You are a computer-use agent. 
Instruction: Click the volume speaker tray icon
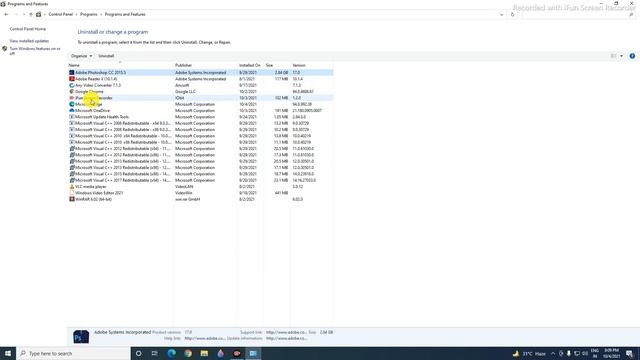point(585,353)
